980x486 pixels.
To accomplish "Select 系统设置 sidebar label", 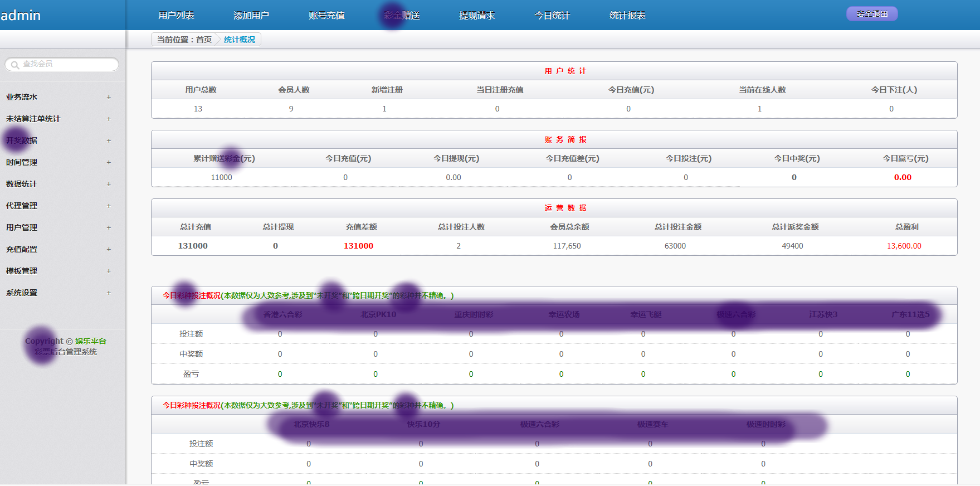I will [x=22, y=293].
